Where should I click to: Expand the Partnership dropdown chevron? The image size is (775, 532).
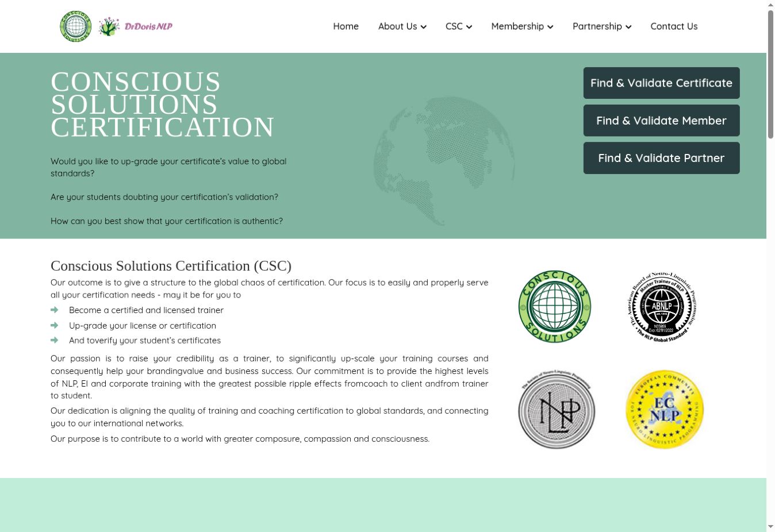[628, 27]
